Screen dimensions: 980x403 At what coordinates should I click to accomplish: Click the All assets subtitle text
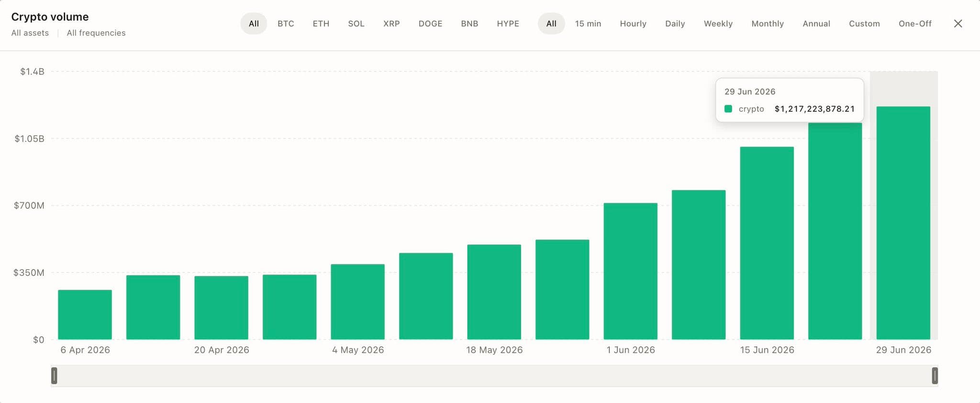point(30,33)
